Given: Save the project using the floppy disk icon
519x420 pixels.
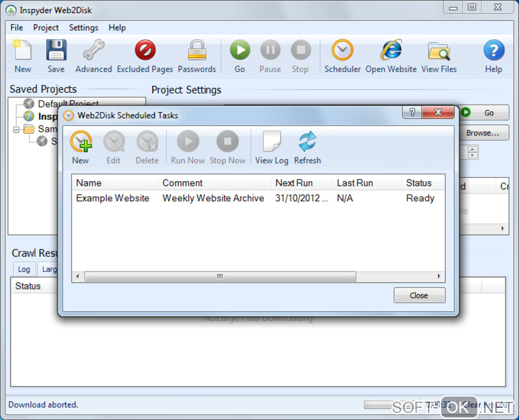Looking at the screenshot, I should [56, 55].
